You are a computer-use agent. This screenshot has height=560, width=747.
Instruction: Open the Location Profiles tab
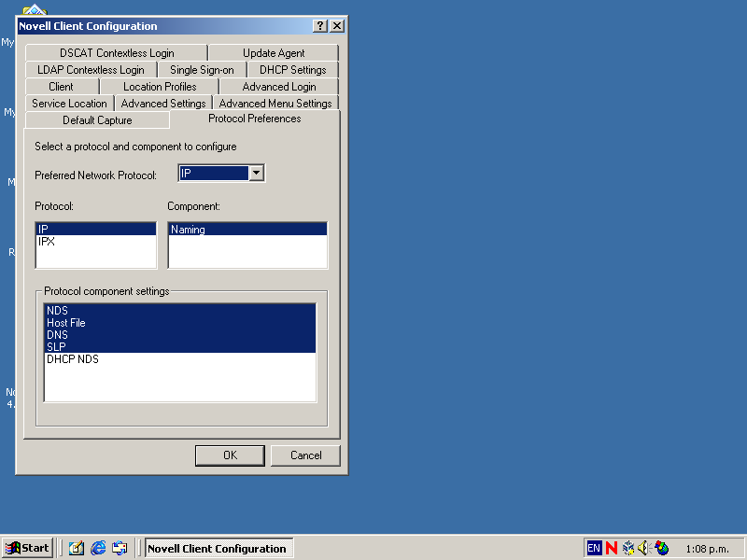160,87
